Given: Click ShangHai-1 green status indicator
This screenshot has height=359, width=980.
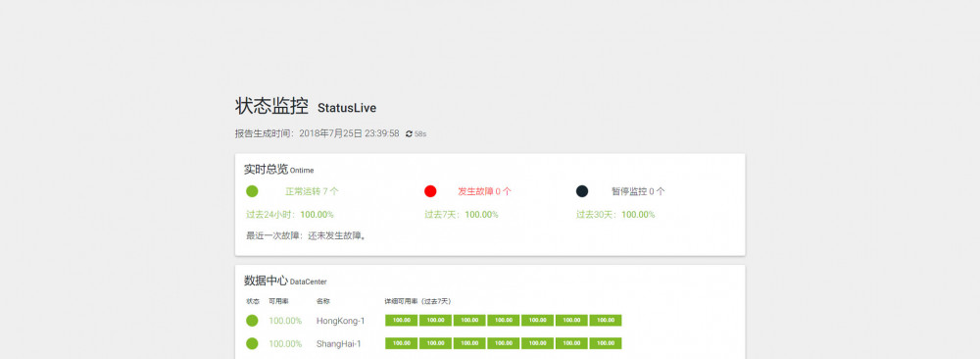Looking at the screenshot, I should 252,343.
